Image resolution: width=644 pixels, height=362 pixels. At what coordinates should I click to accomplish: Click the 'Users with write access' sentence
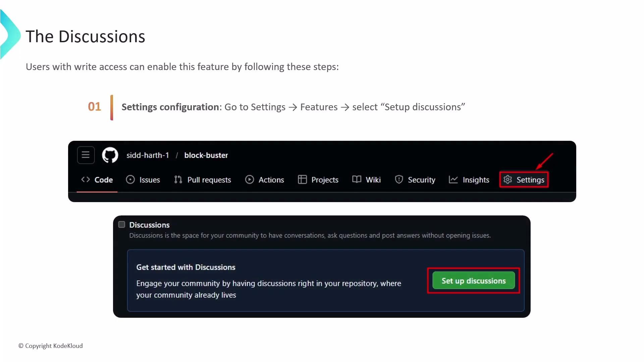click(x=182, y=67)
